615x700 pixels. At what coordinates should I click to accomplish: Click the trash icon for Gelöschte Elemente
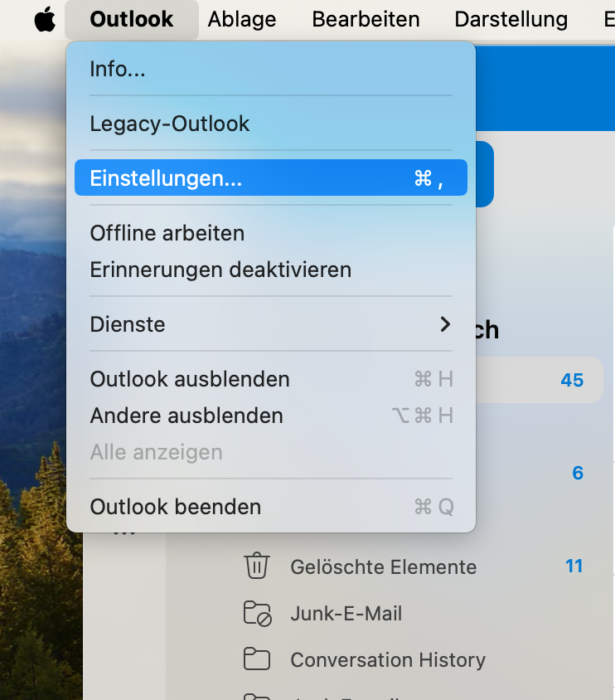click(x=257, y=566)
